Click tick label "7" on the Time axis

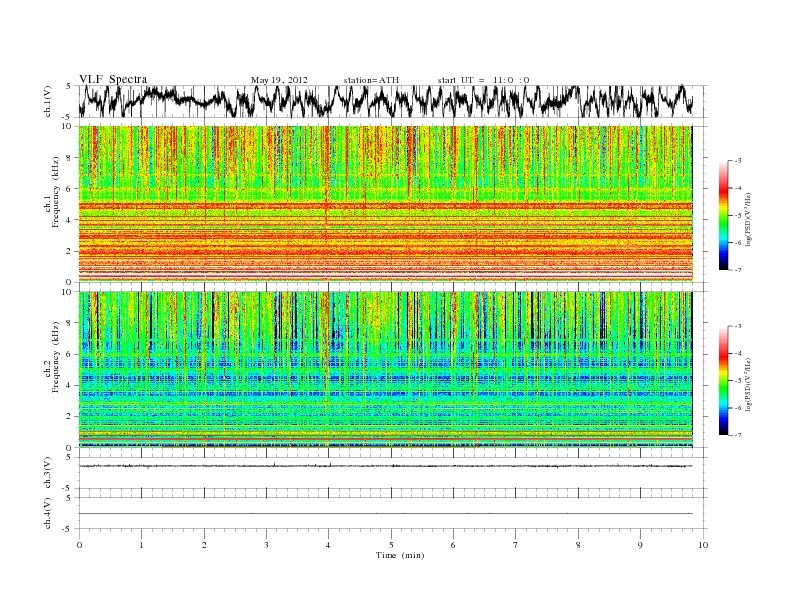pyautogui.click(x=515, y=545)
